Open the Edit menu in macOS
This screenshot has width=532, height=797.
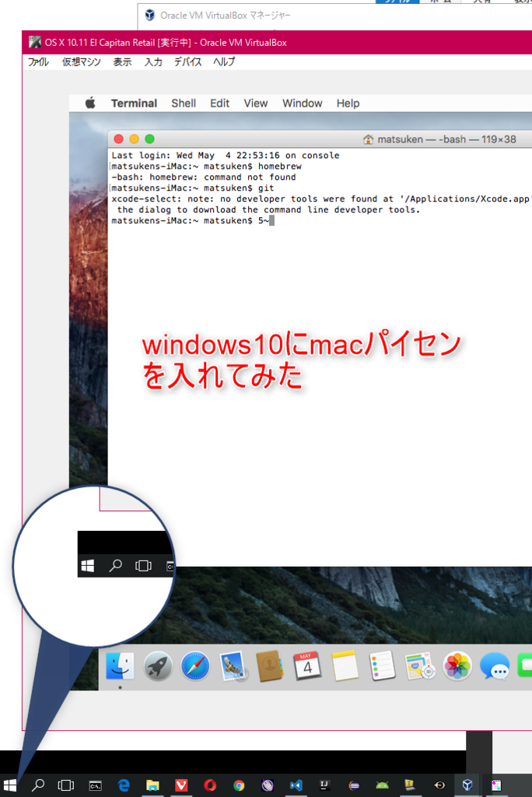(x=219, y=104)
